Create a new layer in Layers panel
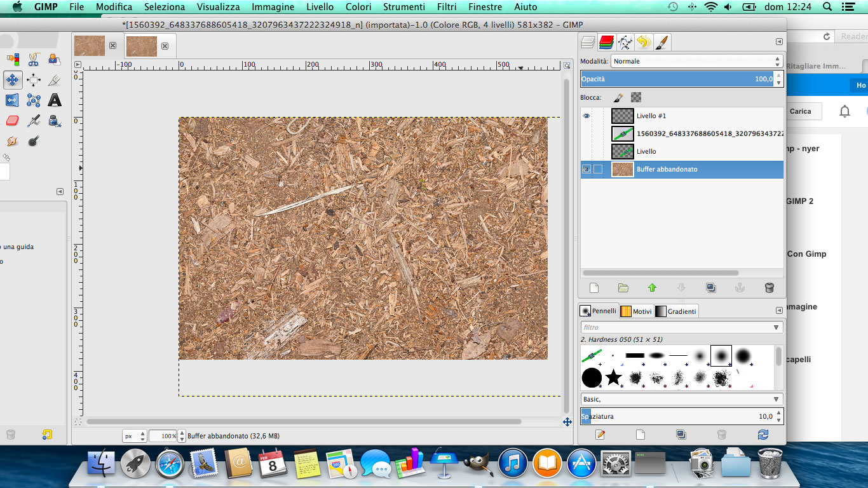The image size is (868, 488). point(594,288)
